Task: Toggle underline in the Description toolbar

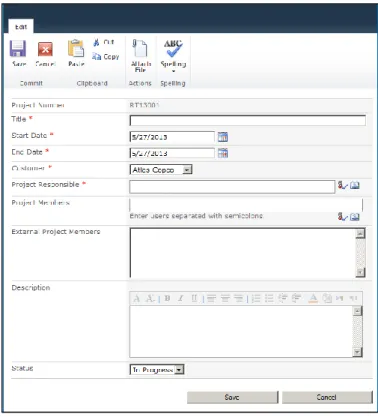Action: [194, 298]
